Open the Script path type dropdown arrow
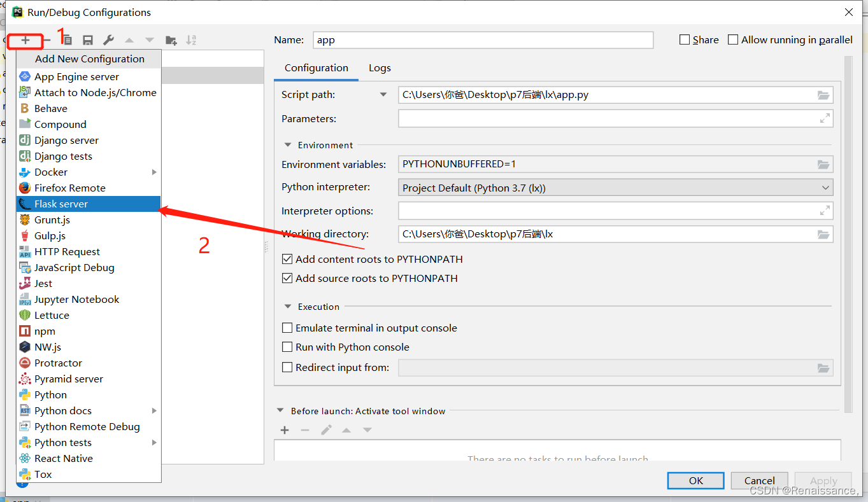This screenshot has width=868, height=502. 383,95
